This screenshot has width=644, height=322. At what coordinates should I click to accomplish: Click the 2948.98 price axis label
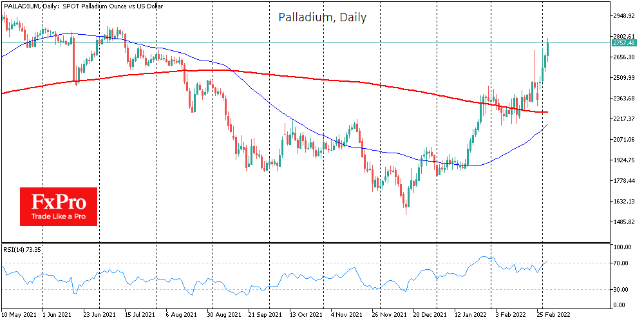624,16
